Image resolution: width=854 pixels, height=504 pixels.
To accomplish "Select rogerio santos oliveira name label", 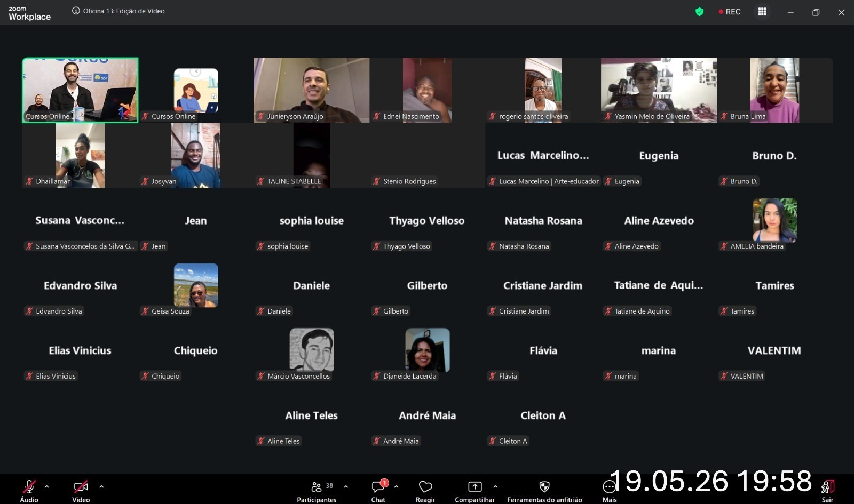I will click(533, 116).
